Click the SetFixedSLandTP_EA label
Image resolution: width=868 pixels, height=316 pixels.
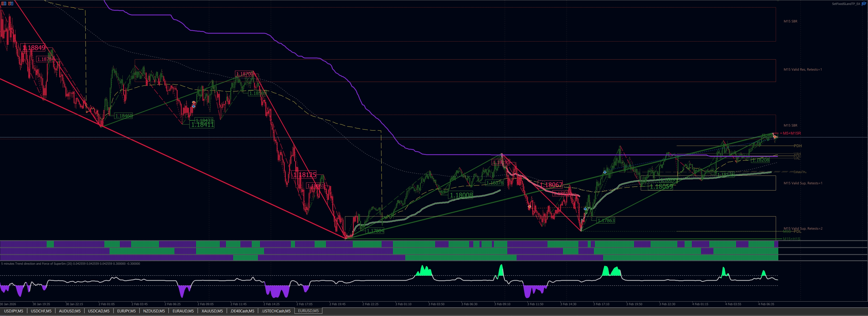846,4
